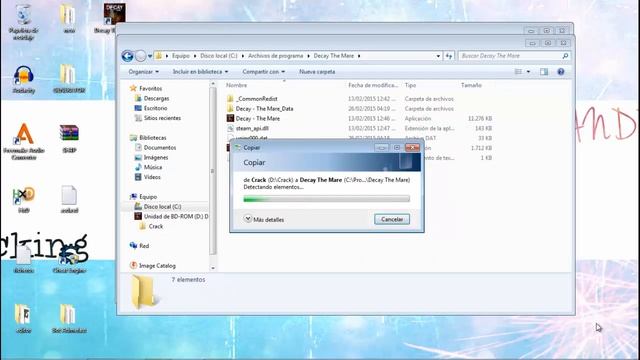The image size is (640, 360).
Task: Click the Back navigation arrow in Explorer
Action: 127,56
